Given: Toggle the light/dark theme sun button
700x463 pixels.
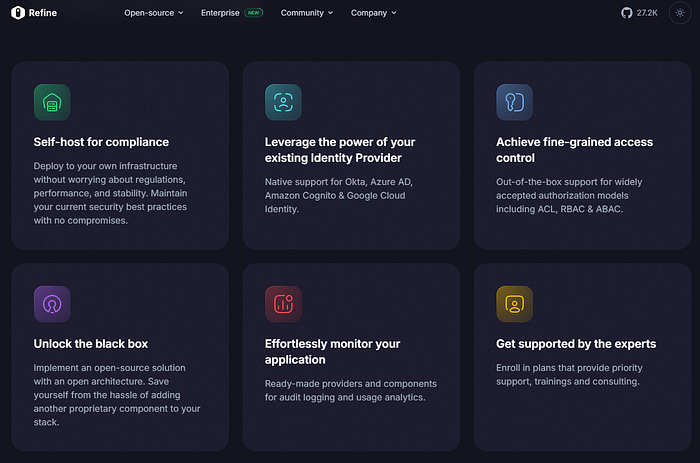Looking at the screenshot, I should click(680, 13).
